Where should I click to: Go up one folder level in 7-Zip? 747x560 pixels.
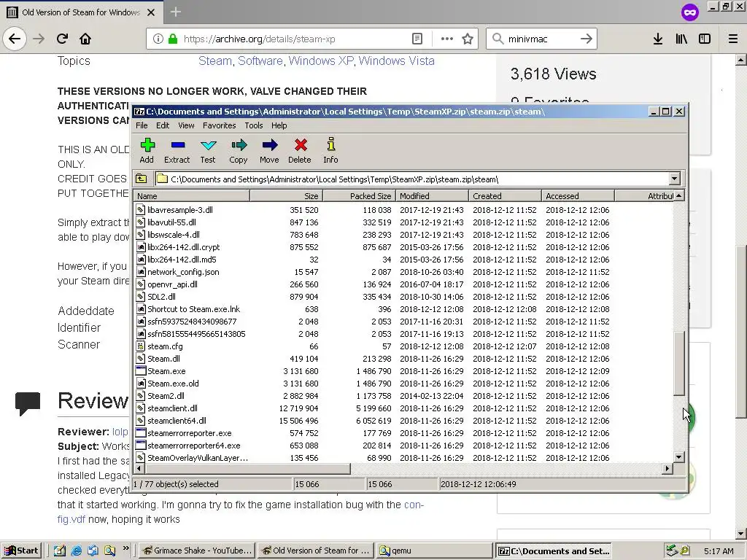pyautogui.click(x=142, y=179)
